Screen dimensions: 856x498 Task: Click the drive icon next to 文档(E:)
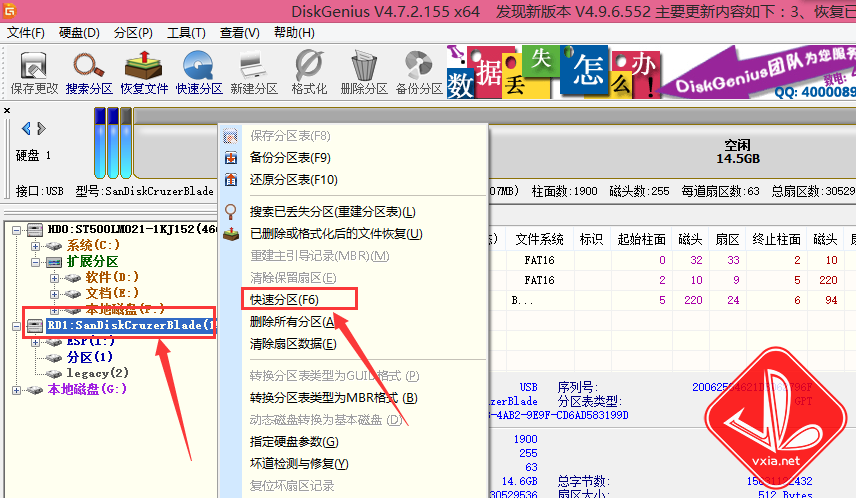[x=73, y=294]
